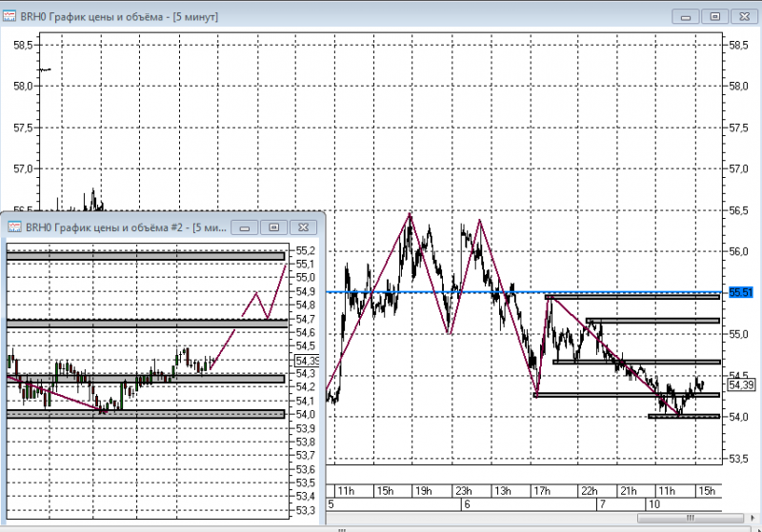Select the title text of the #2 chart window
This screenshot has width=762, height=532.
[x=126, y=227]
